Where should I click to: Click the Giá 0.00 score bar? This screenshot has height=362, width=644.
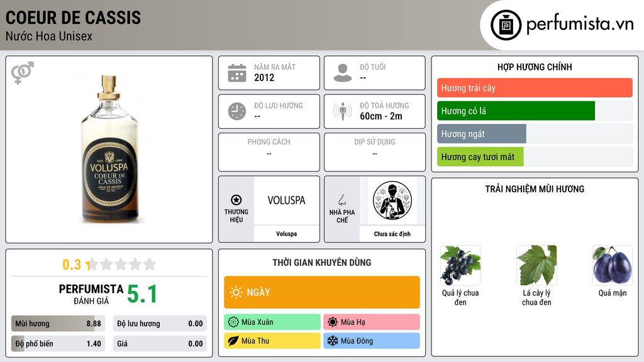(160, 344)
